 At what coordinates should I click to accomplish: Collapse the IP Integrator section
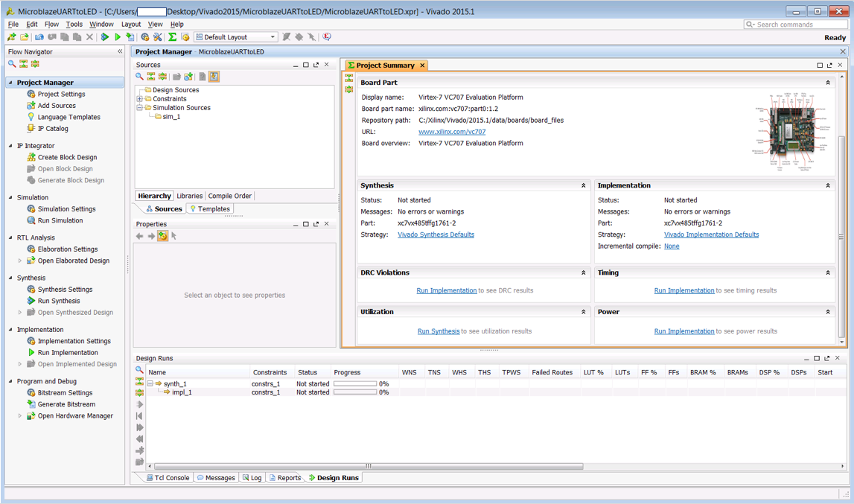coord(10,145)
